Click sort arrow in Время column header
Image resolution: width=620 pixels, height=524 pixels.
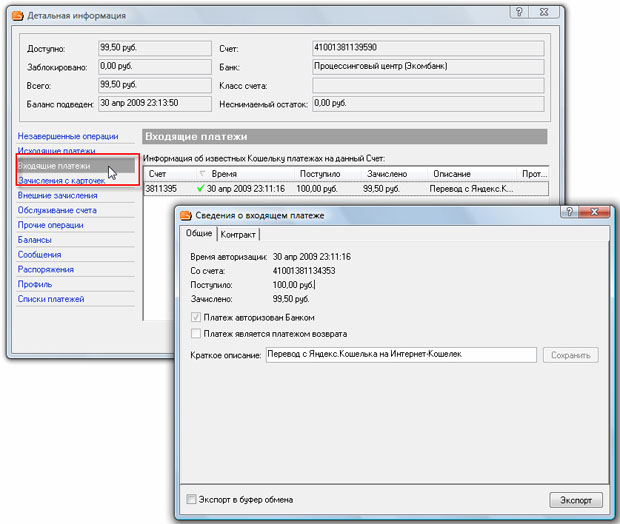tap(202, 173)
